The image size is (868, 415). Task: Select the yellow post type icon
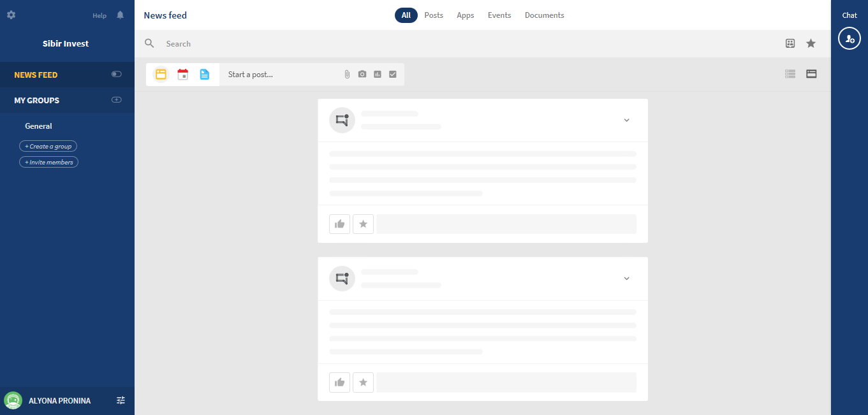click(161, 75)
